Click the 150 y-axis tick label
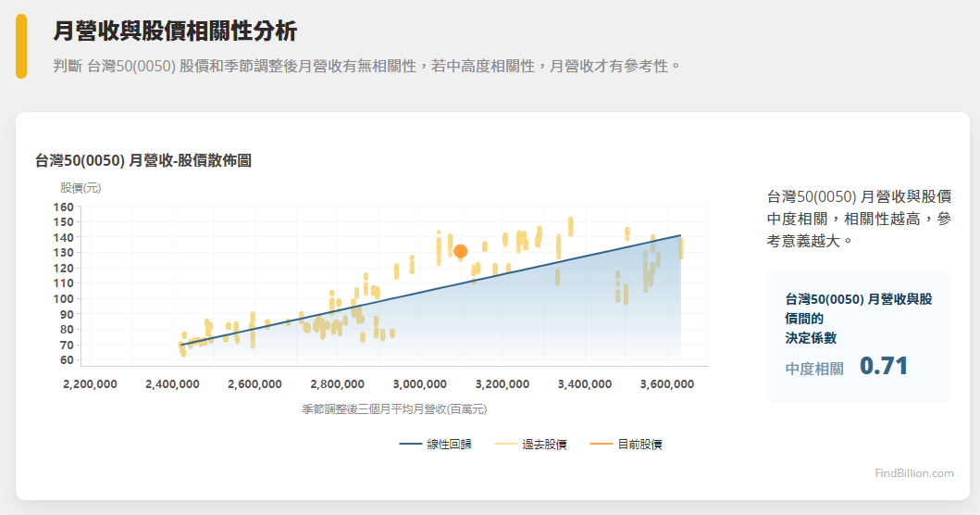This screenshot has height=515, width=980. (x=64, y=222)
